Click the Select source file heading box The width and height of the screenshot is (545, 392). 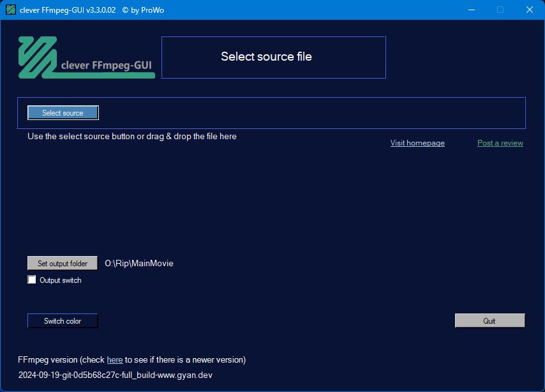[x=274, y=57]
